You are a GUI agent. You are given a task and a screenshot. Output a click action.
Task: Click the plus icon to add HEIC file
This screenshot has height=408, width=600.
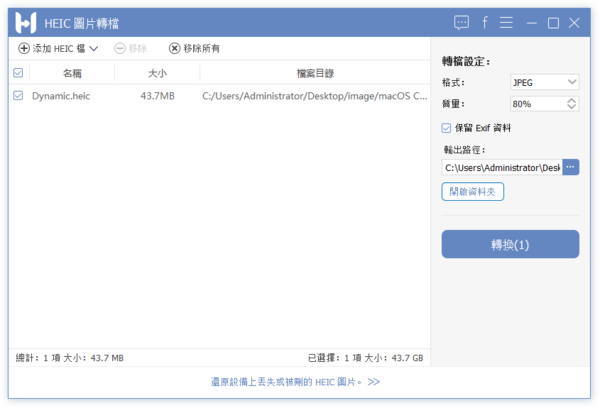coord(24,48)
